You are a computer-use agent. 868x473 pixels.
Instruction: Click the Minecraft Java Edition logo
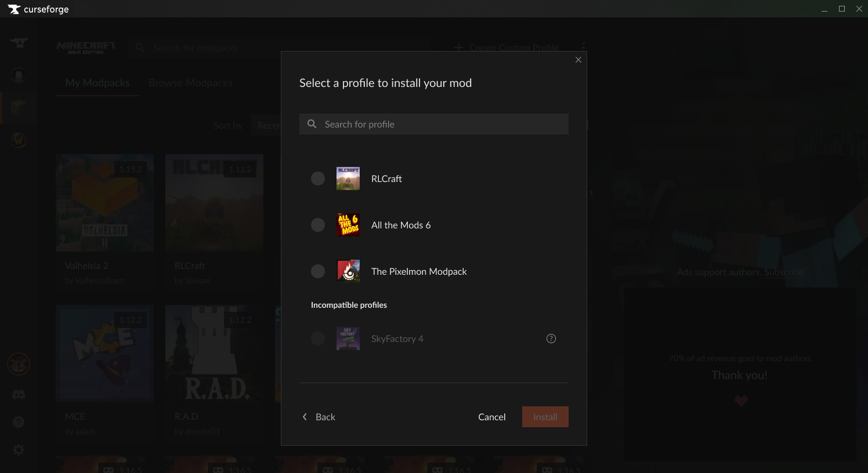point(86,48)
